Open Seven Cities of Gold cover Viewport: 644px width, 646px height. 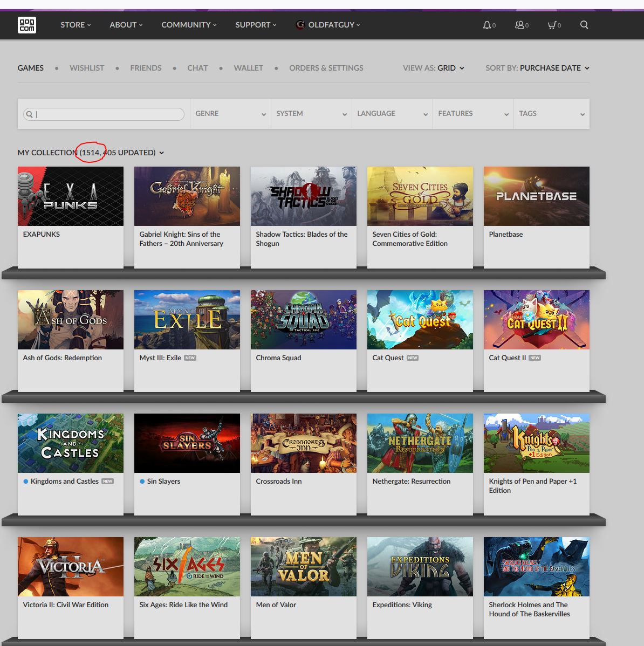coord(420,196)
